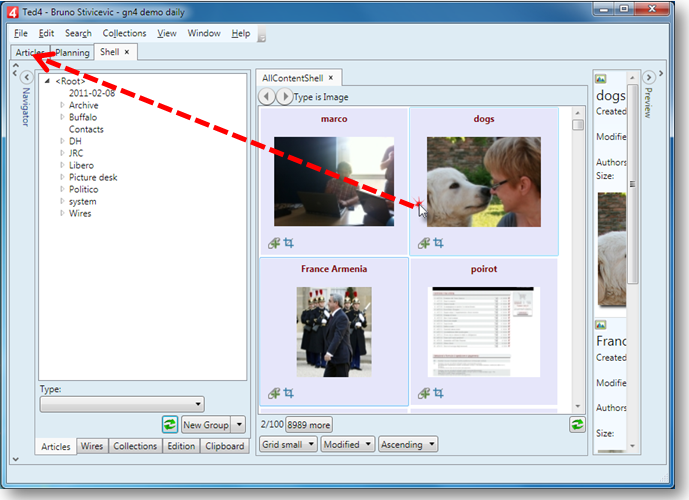
Task: Open the View menu
Action: 167,33
